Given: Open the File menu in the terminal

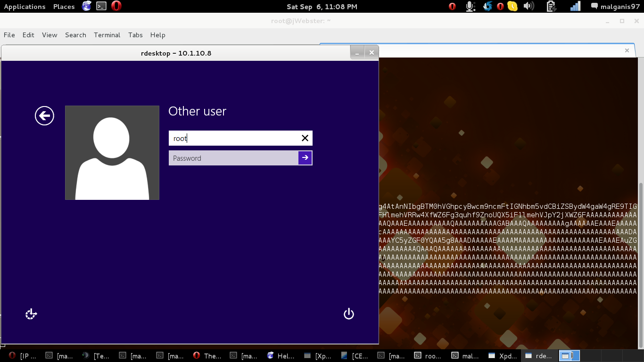Looking at the screenshot, I should (x=9, y=35).
